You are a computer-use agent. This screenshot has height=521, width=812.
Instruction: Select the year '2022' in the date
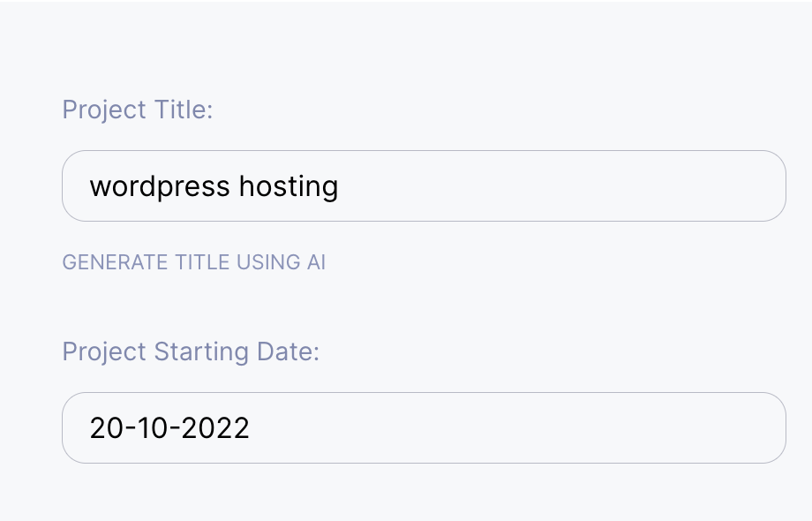[x=216, y=428]
